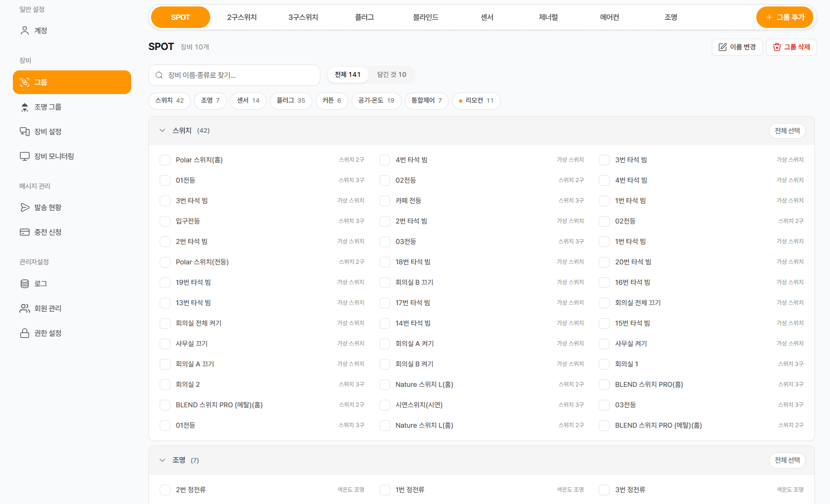
Task: Show the 전체 141 device list
Action: pos(348,75)
